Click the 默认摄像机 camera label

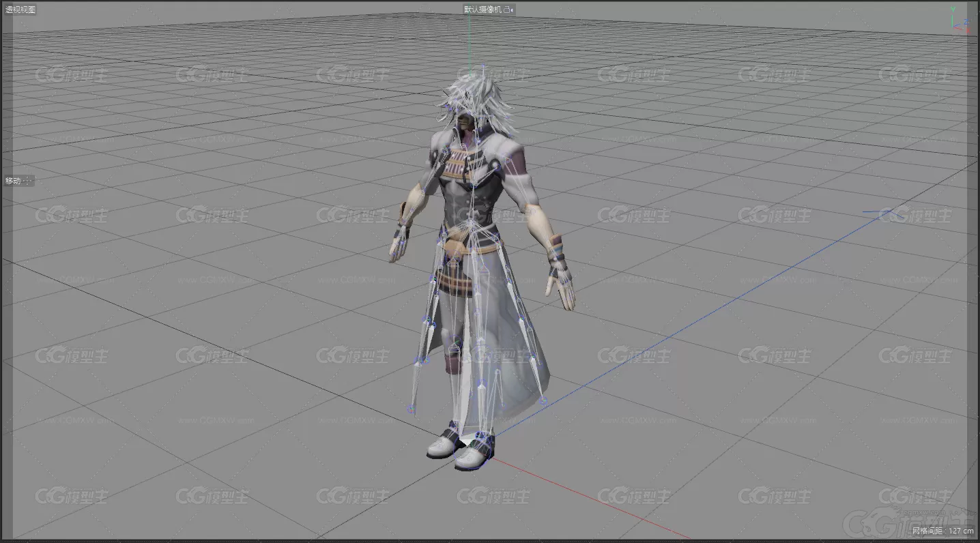(x=483, y=10)
